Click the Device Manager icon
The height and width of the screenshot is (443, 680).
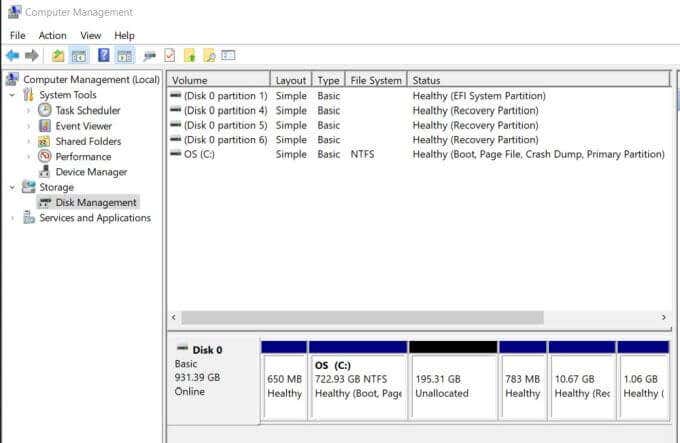click(x=45, y=172)
